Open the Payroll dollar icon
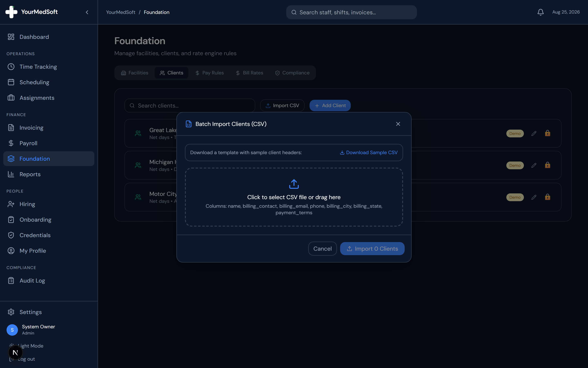 click(11, 143)
